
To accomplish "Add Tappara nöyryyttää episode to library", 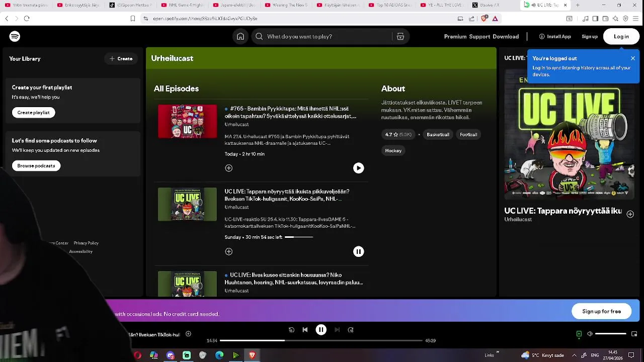I will tap(229, 251).
